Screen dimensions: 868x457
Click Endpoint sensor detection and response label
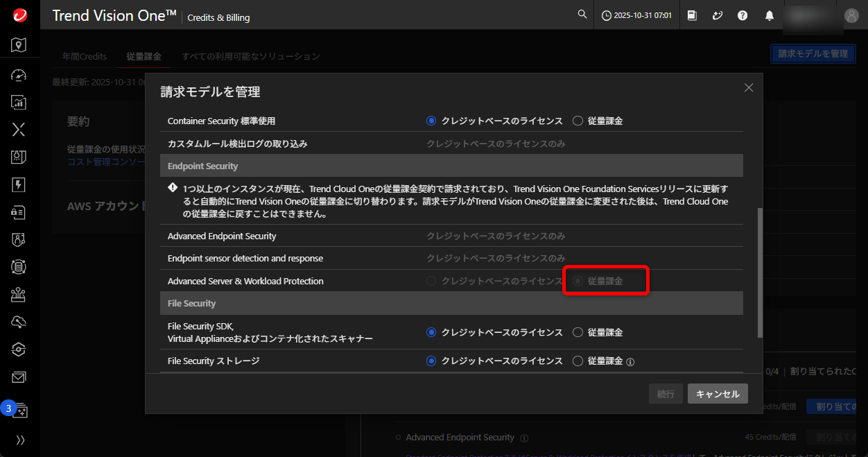(245, 259)
